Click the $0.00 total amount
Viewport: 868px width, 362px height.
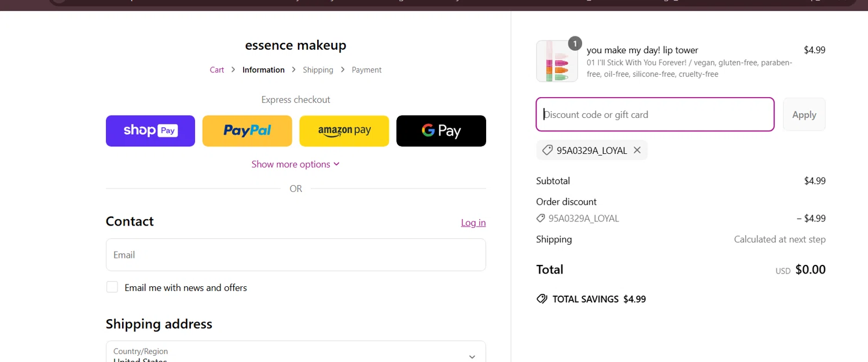pos(810,269)
